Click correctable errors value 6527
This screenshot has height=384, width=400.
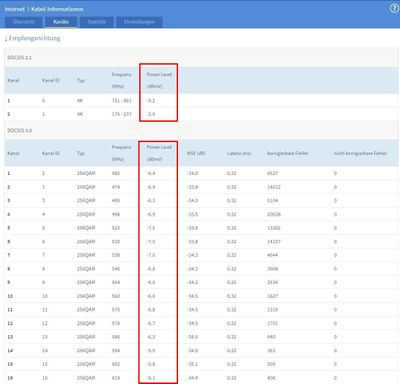[x=272, y=173]
